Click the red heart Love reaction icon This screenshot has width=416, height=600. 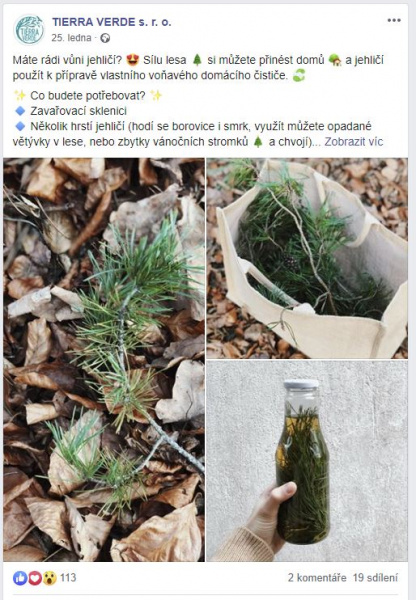coord(35,578)
